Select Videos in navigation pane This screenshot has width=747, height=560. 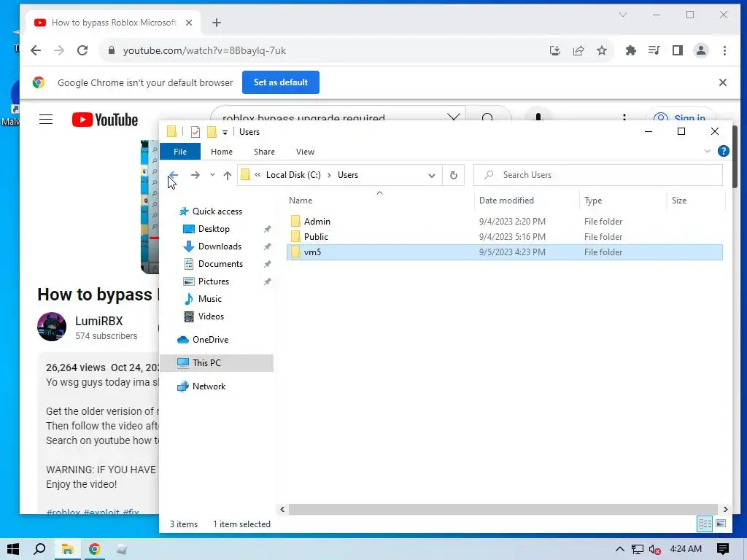point(211,316)
